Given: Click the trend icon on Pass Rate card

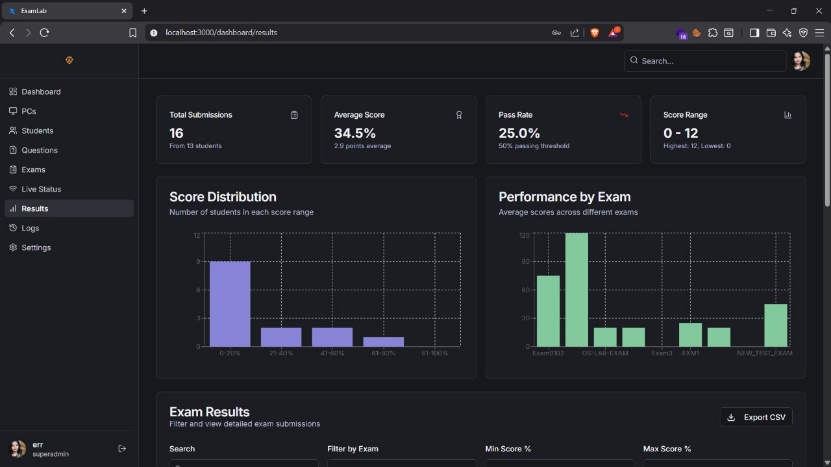Looking at the screenshot, I should pos(623,115).
